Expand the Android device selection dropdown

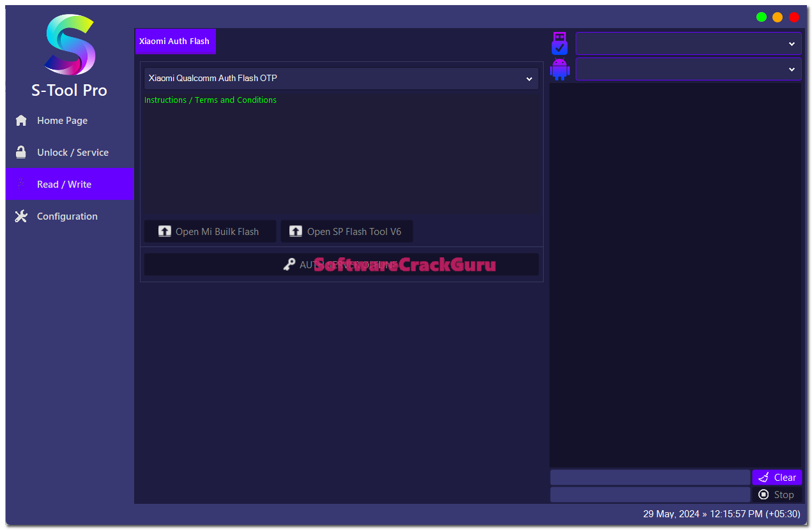[x=689, y=69]
